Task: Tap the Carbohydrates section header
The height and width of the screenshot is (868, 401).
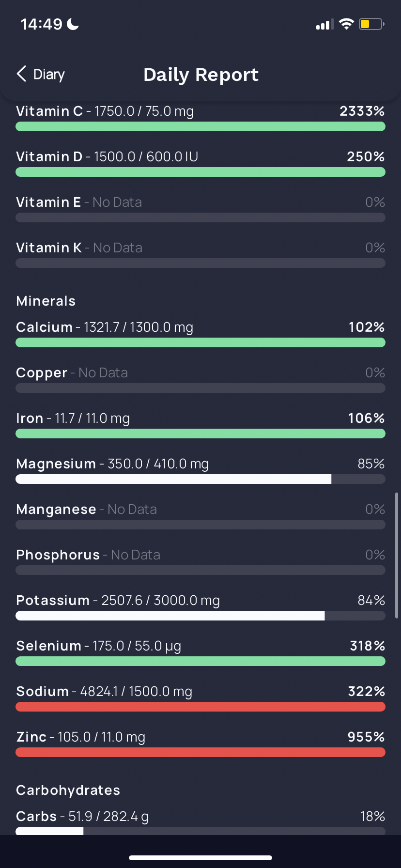Action: pos(68,790)
